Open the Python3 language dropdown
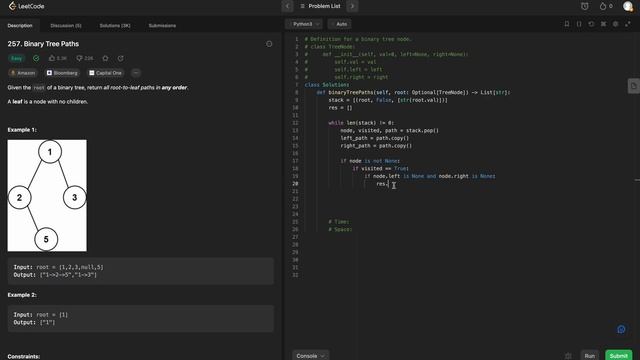Viewport: 640px width, 360px height. 304,24
